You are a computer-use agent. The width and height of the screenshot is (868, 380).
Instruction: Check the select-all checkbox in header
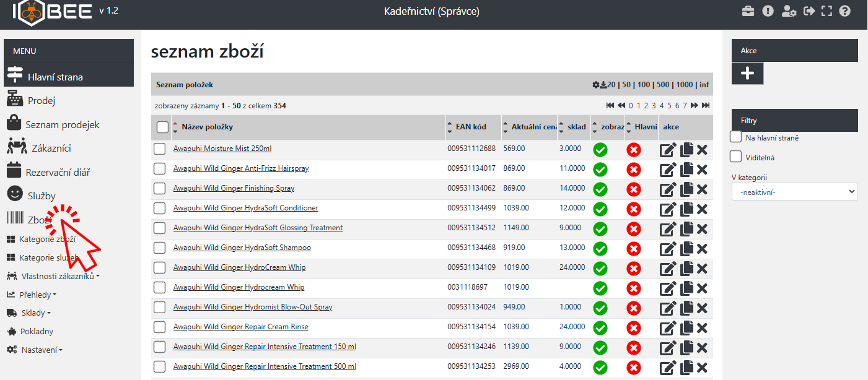pyautogui.click(x=163, y=127)
